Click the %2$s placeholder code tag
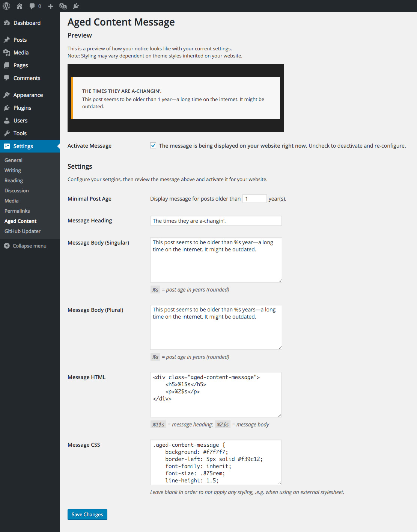This screenshot has width=417, height=532. [223, 425]
